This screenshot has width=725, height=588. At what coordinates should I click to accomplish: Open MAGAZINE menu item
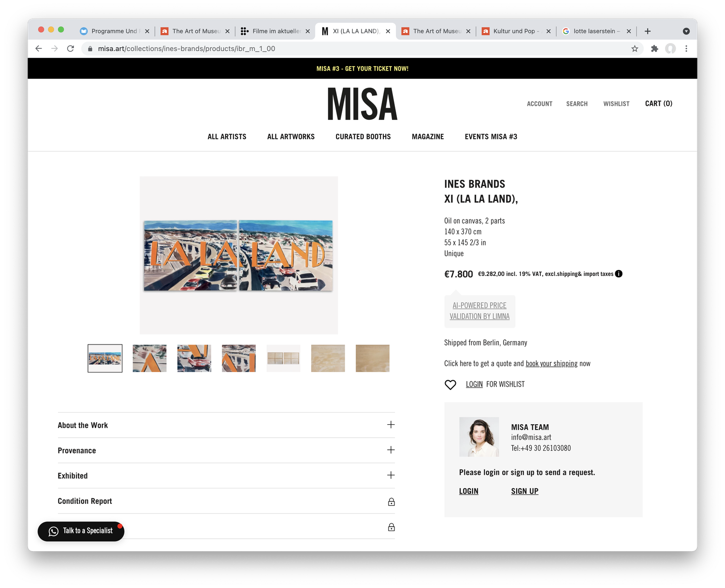tap(428, 137)
